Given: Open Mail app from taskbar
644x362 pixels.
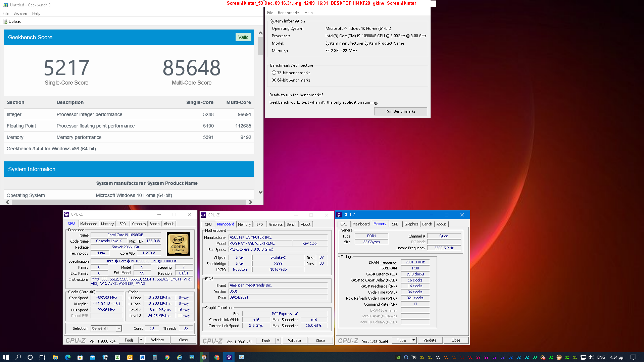Looking at the screenshot, I should tap(93, 357).
